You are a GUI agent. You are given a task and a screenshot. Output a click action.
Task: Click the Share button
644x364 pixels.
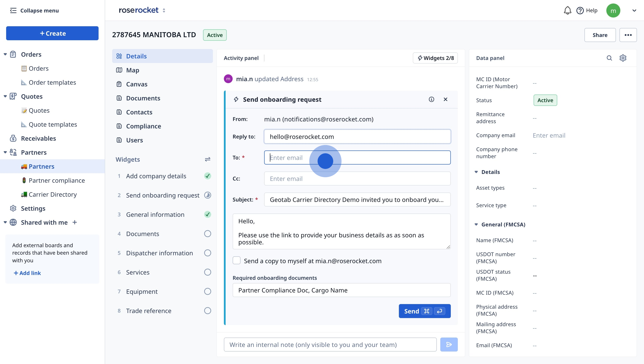coord(600,35)
